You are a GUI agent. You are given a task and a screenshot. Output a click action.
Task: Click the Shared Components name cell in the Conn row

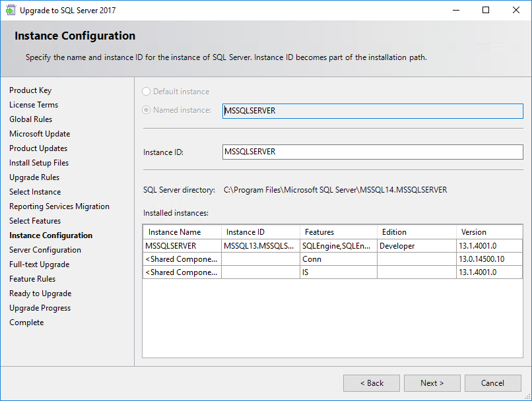(x=182, y=259)
